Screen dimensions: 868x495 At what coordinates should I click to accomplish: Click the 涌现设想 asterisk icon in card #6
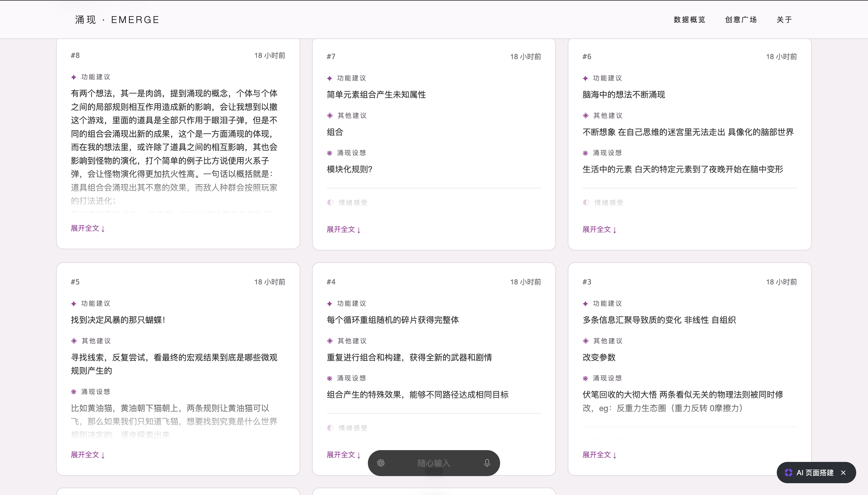click(585, 153)
